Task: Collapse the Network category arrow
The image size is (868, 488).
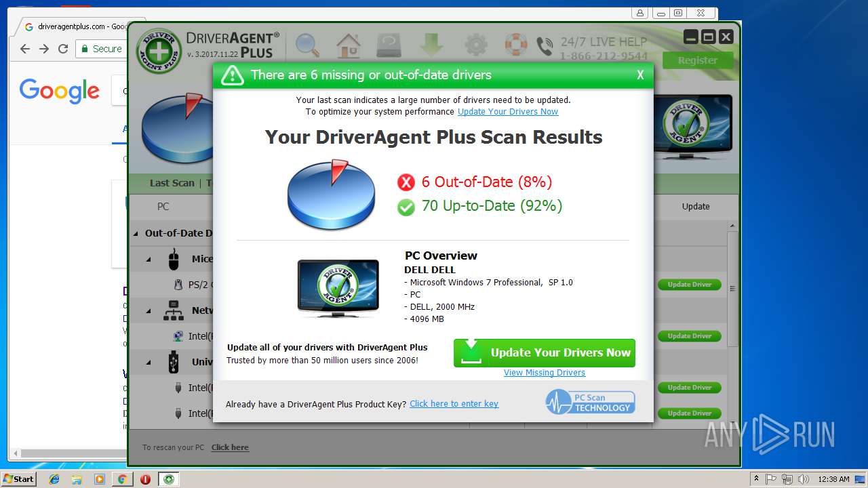Action: (x=149, y=310)
